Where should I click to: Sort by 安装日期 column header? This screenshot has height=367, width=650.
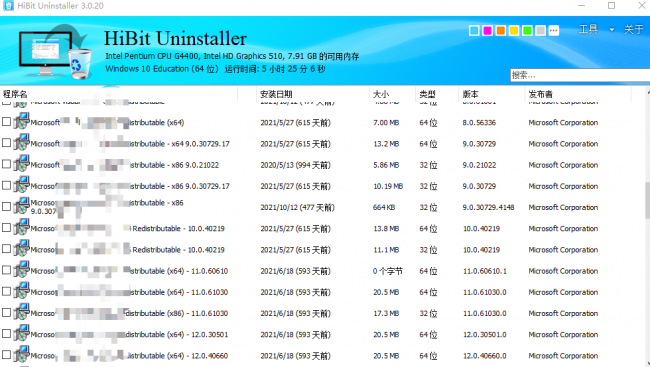tap(276, 94)
